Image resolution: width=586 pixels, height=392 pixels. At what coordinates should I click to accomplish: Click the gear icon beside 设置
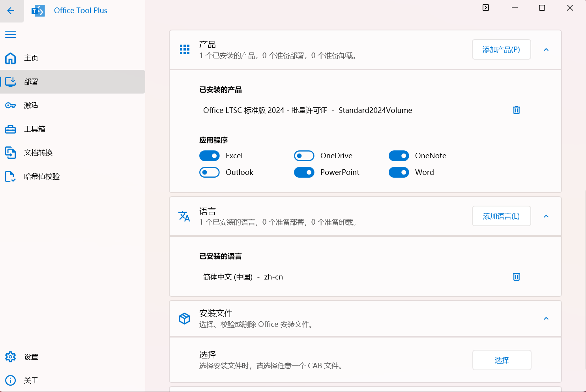(11, 357)
